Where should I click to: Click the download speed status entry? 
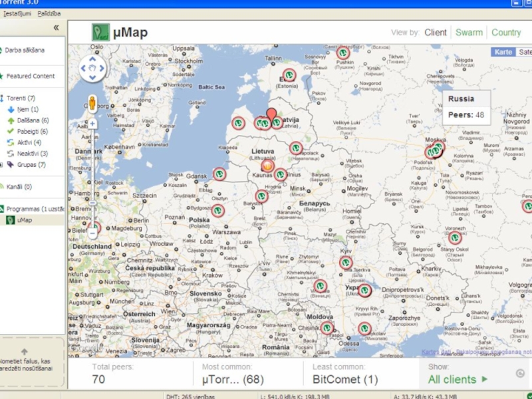coord(294,396)
